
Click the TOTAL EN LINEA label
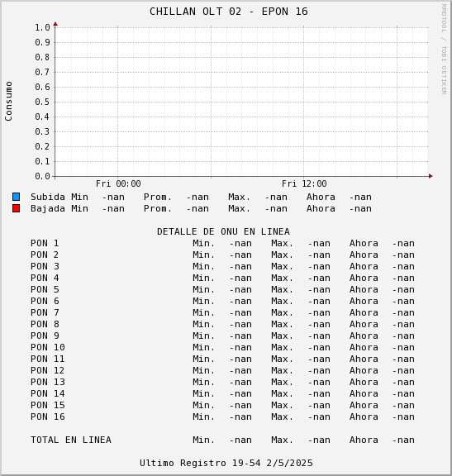coord(71,440)
